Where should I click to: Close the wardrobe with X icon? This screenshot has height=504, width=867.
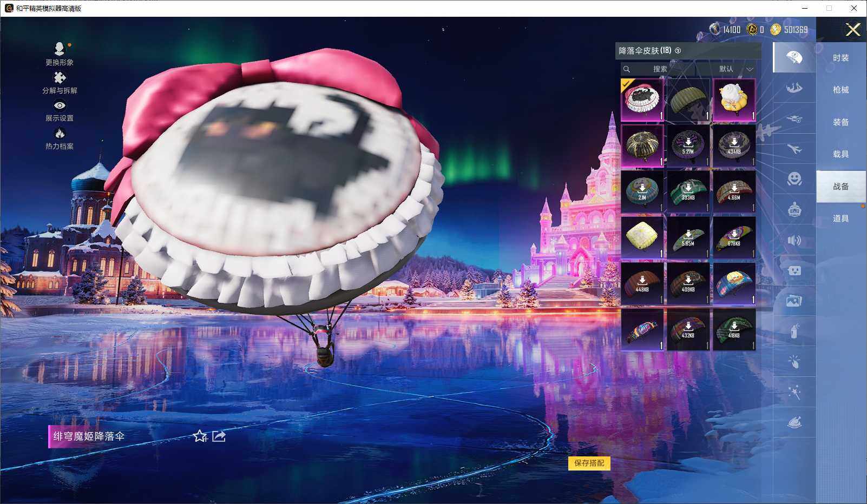pos(853,30)
